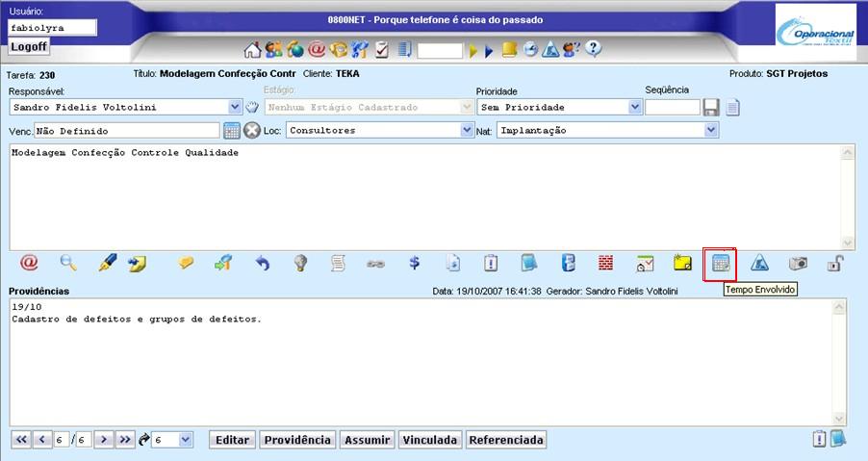
Task: Go to first record with << button
Action: [x=20, y=440]
